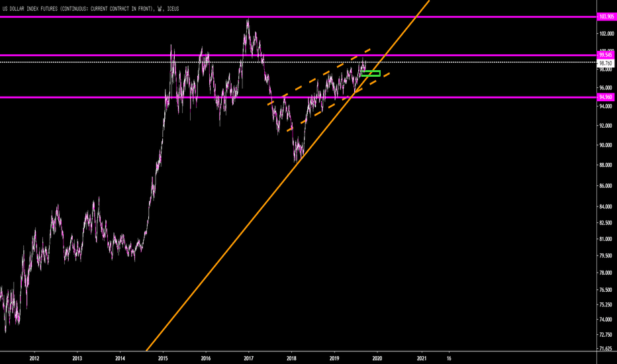The width and height of the screenshot is (617, 364).
Task: Click the 75.250 price scale value
Action: pyautogui.click(x=606, y=304)
